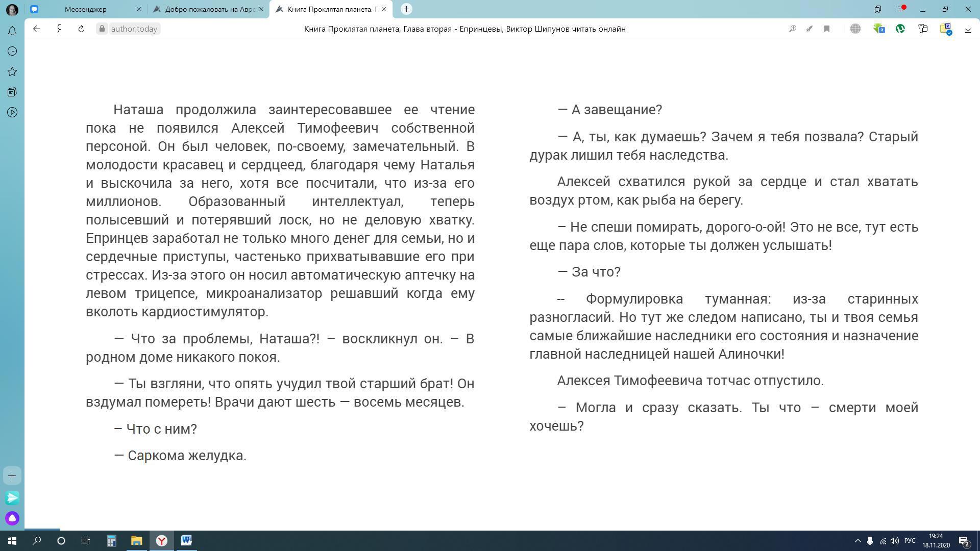980x551 pixels.
Task: Click the uTorrent extension icon
Action: [x=900, y=29]
